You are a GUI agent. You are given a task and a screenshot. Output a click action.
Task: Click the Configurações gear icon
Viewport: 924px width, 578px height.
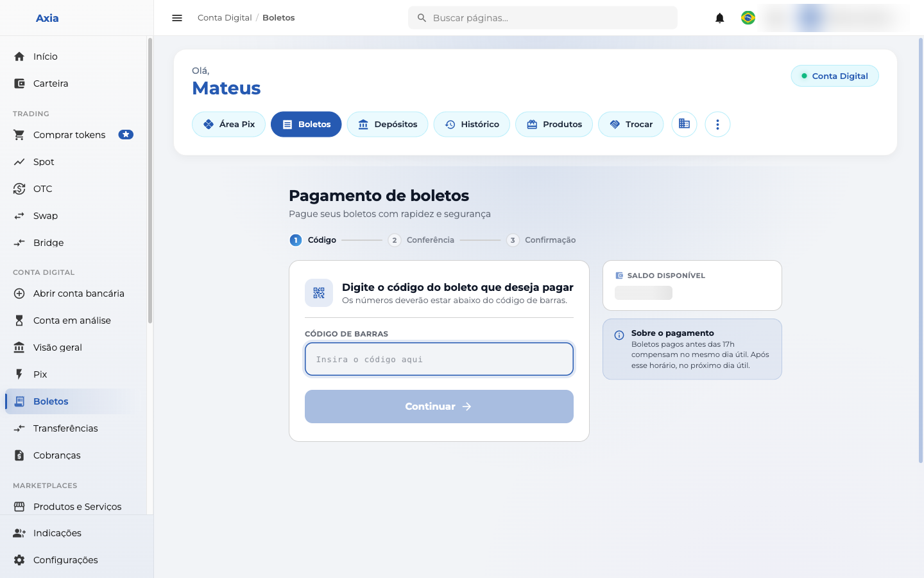(19, 560)
